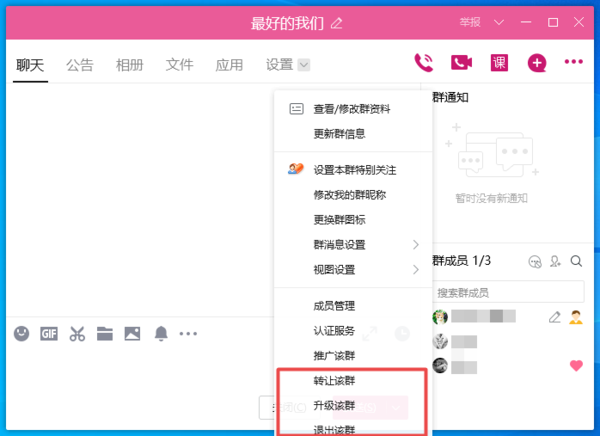600x436 pixels.
Task: Select the scissors screenshot tool
Action: tap(77, 334)
